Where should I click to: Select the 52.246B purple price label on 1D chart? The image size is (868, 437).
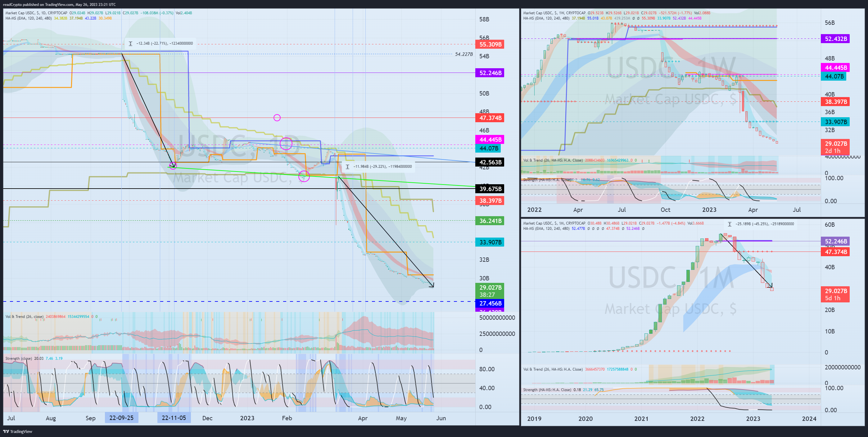click(490, 73)
